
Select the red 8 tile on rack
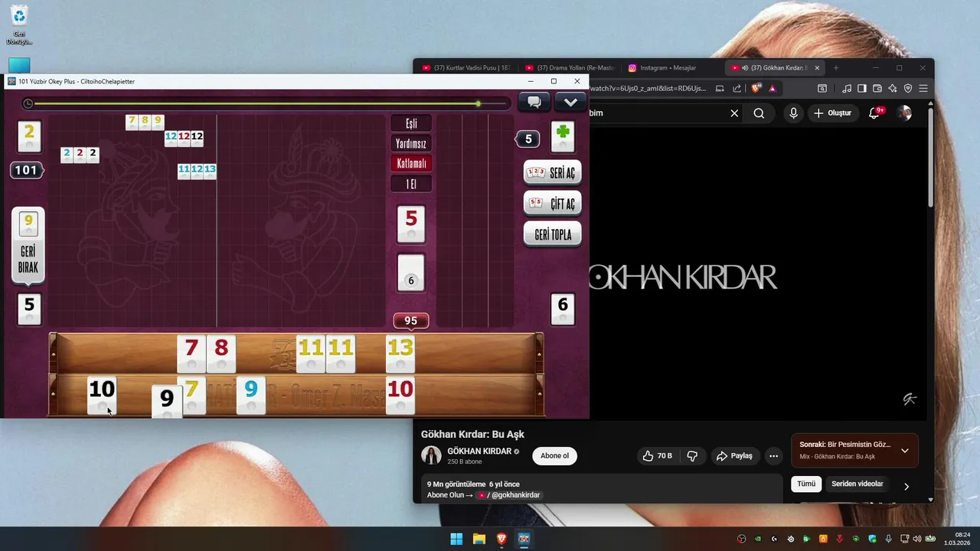coord(221,353)
